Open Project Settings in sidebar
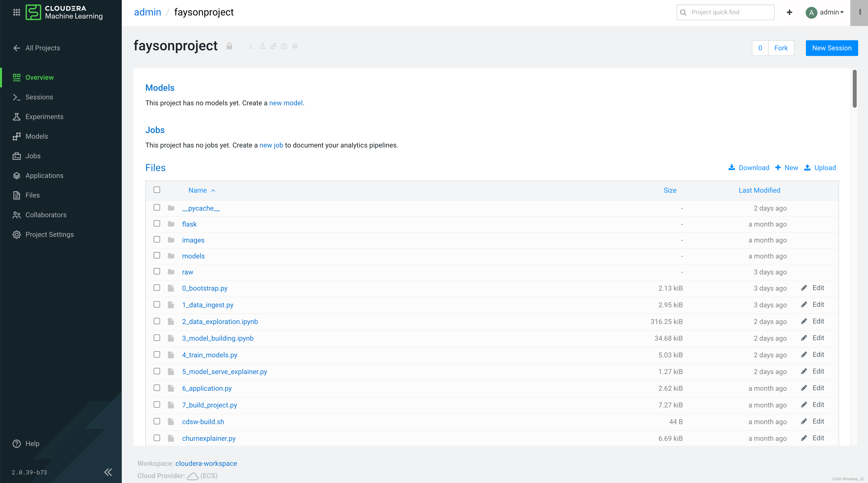 coord(49,234)
